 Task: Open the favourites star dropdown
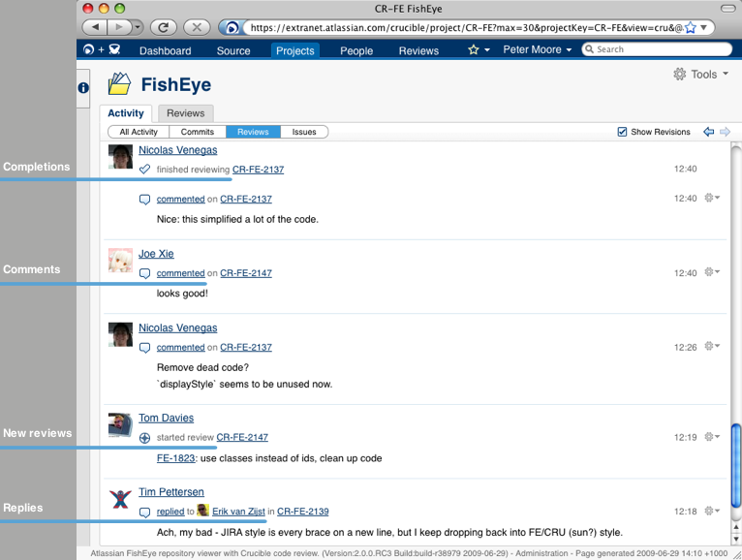(479, 49)
